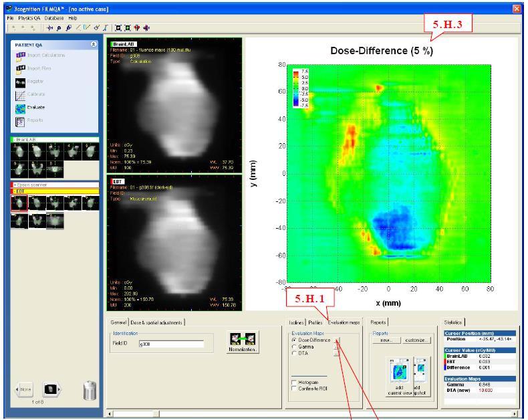Click the blue checkmark tool in toolbar
The image size is (528, 420).
[86, 27]
